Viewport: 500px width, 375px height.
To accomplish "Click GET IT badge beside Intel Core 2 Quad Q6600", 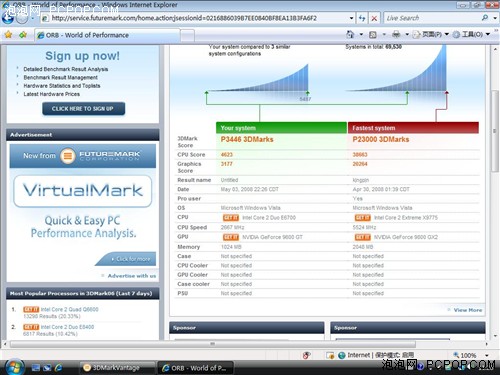I will pyautogui.click(x=31, y=309).
